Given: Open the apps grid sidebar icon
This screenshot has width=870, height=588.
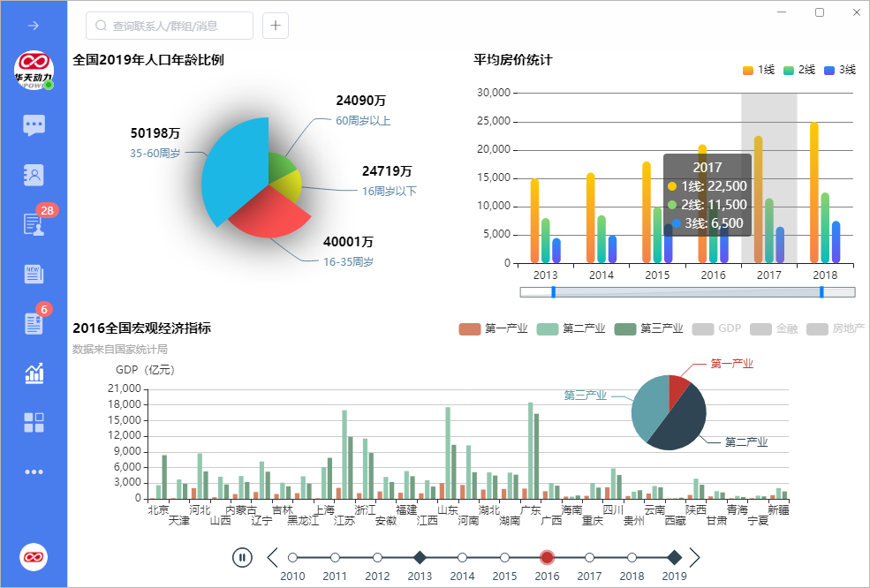Looking at the screenshot, I should [34, 422].
